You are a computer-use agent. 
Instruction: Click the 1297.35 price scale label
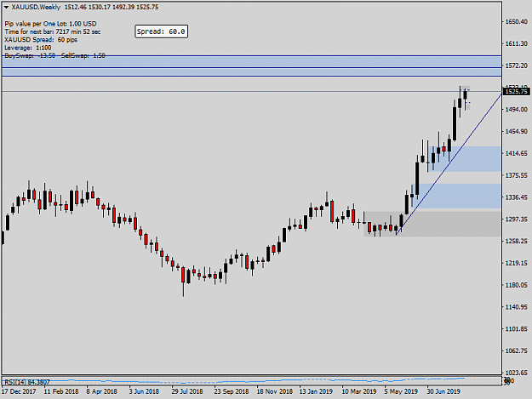pos(517,219)
